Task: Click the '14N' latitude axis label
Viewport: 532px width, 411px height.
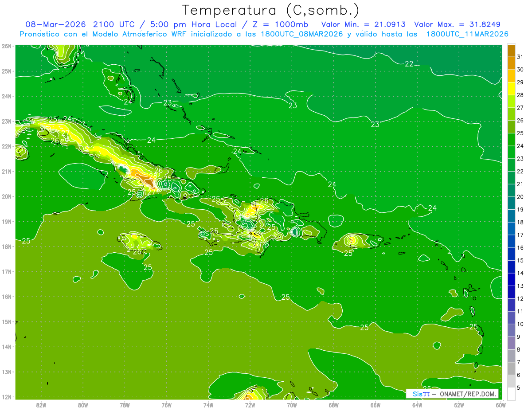Action: tap(7, 347)
